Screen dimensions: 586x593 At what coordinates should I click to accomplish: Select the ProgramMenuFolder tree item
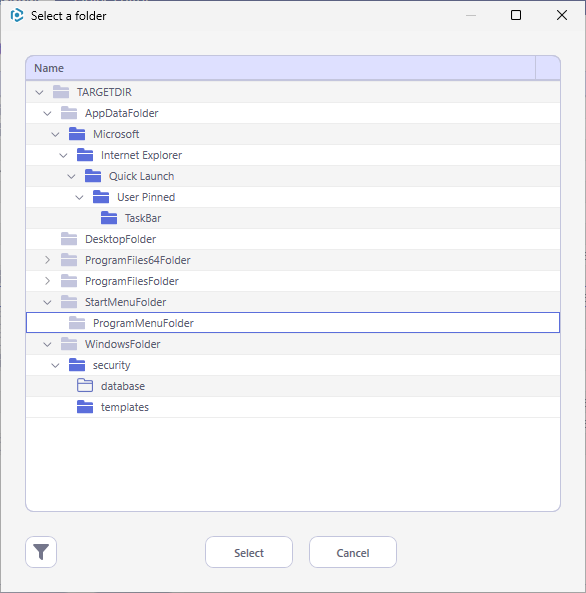click(293, 323)
